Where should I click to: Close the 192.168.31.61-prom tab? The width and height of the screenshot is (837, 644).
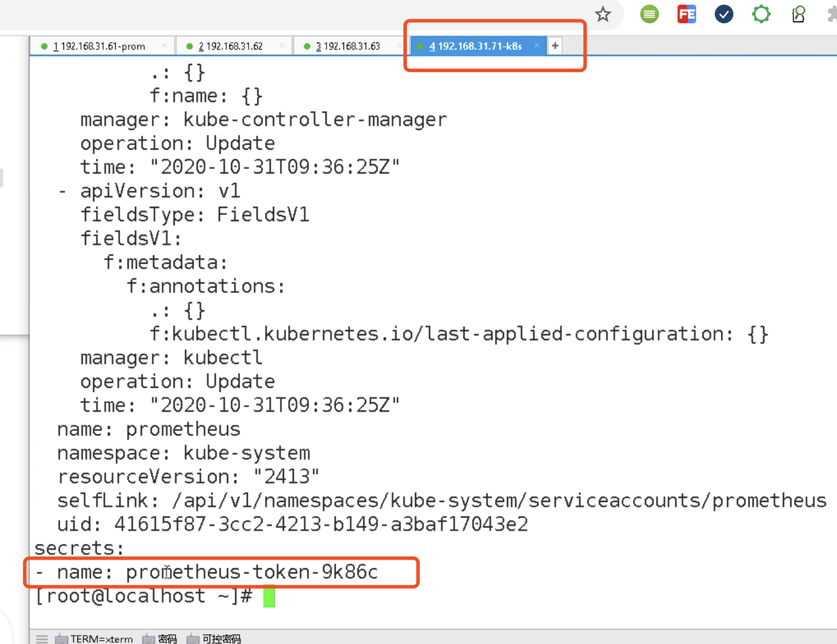click(165, 45)
